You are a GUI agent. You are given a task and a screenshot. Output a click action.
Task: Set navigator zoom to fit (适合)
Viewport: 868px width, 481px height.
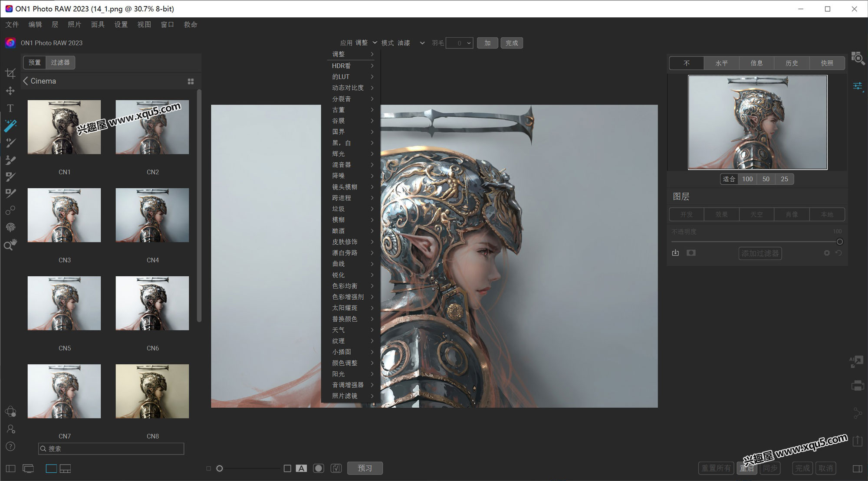[x=729, y=179]
